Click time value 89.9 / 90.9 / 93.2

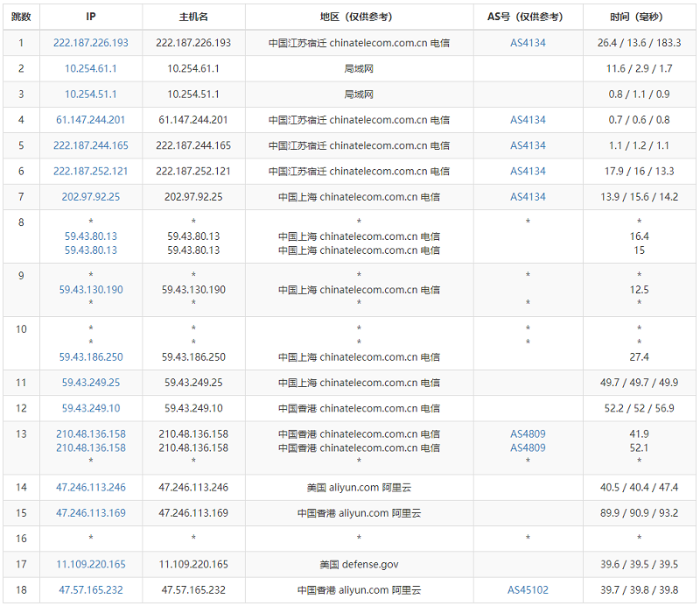point(640,513)
